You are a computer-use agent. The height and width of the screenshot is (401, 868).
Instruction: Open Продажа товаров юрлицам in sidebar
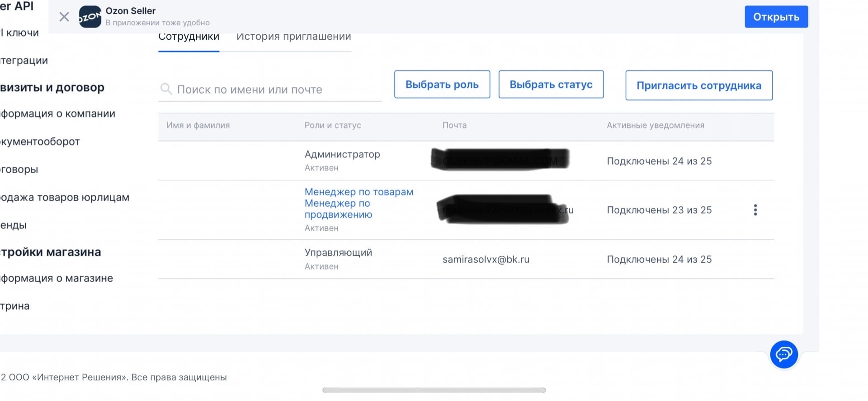[x=65, y=198]
